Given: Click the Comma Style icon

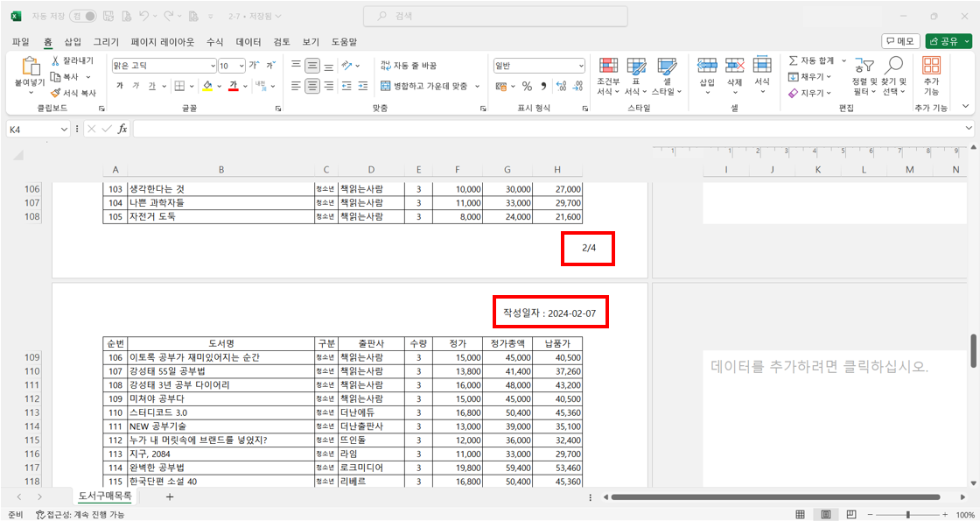Looking at the screenshot, I should (543, 86).
